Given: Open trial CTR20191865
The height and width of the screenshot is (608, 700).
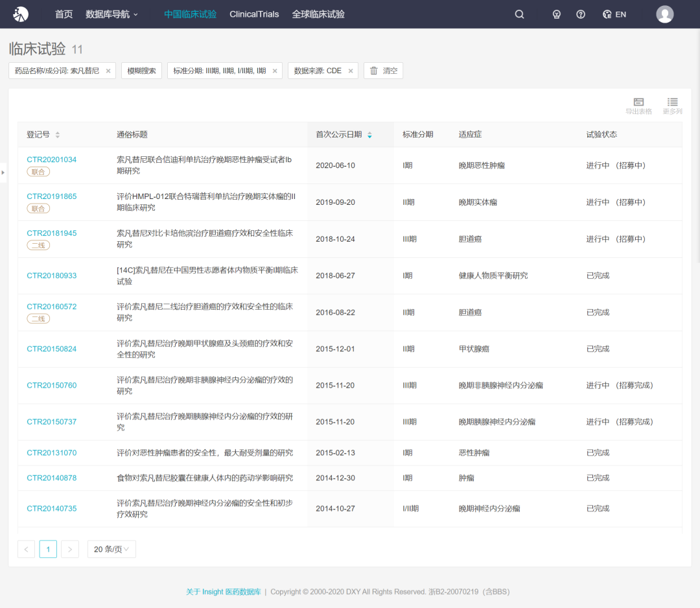Looking at the screenshot, I should point(51,196).
